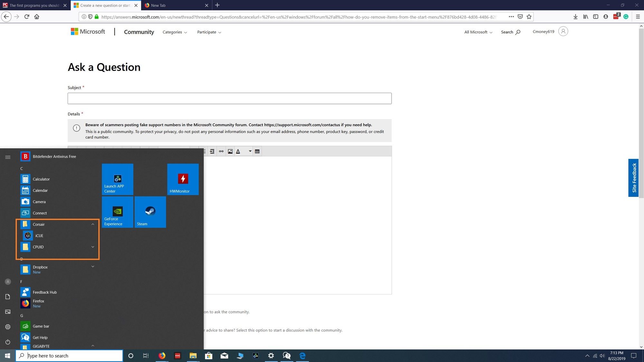This screenshot has width=644, height=362.
Task: Open Firefox Library toolbar icon
Action: 586,17
